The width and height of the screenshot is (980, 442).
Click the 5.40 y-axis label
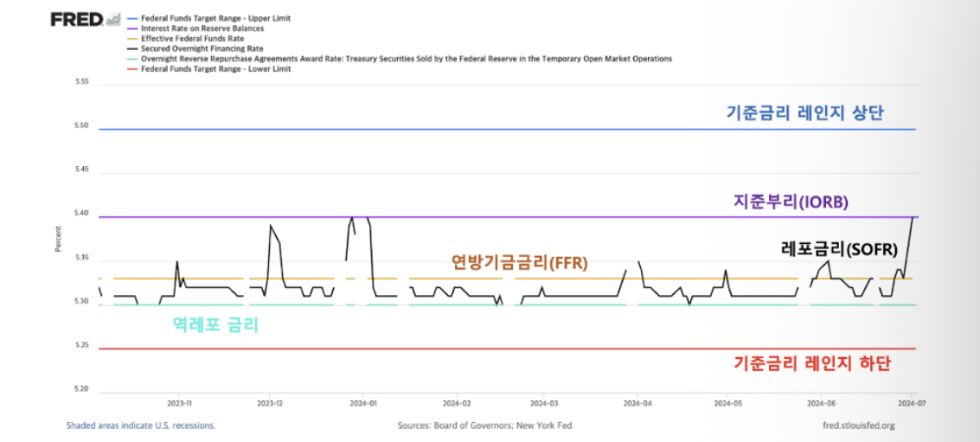[x=81, y=214]
